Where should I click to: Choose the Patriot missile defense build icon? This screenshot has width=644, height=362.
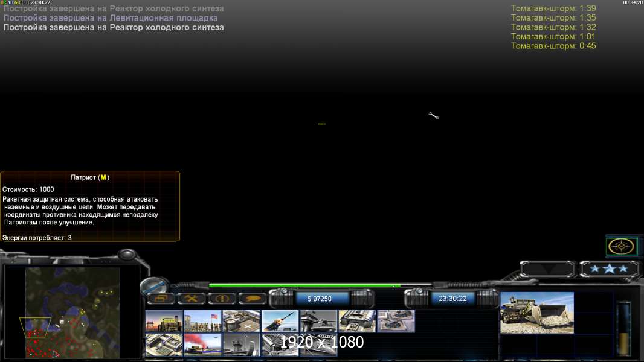(280, 321)
